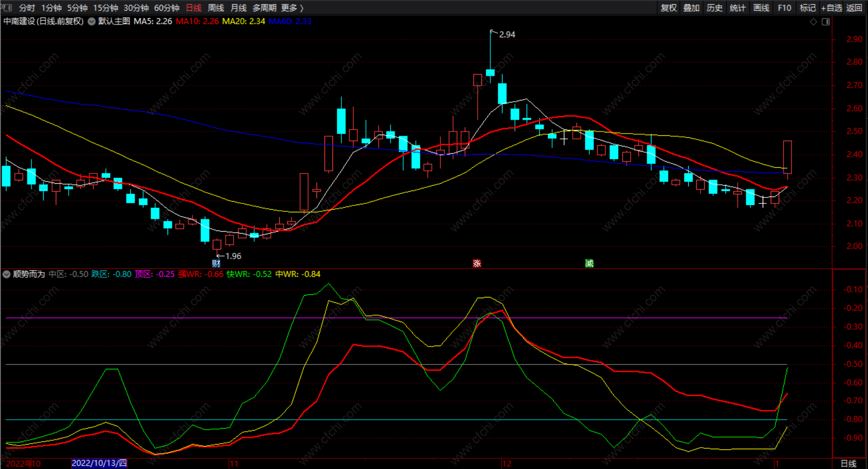Viewport: 868px width, 469px height.
Task: Click the 2.00 price axis label
Action: pyautogui.click(x=855, y=246)
